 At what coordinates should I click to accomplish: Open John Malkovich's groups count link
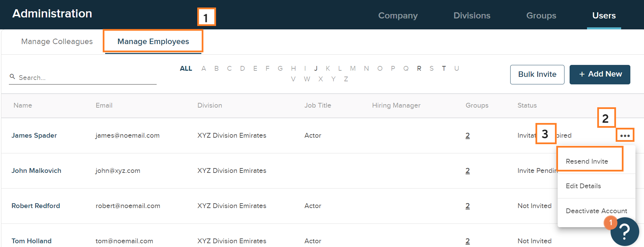(468, 170)
